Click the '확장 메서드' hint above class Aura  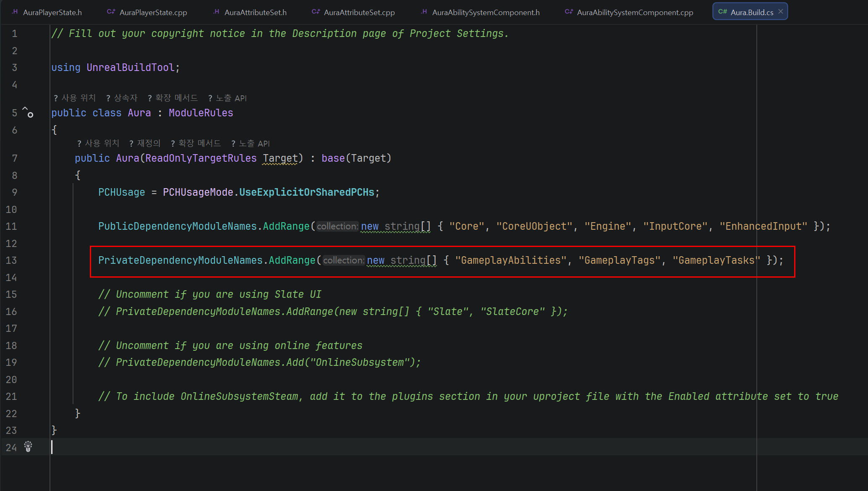176,98
